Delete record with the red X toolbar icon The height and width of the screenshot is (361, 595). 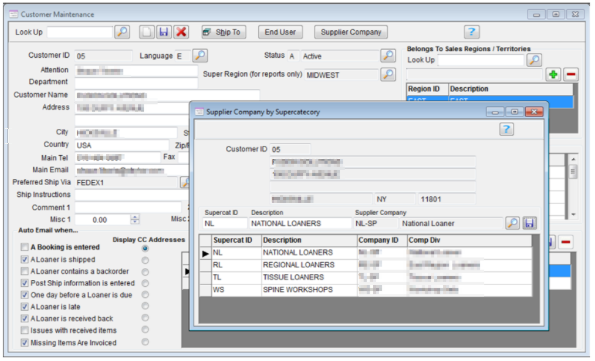click(181, 32)
